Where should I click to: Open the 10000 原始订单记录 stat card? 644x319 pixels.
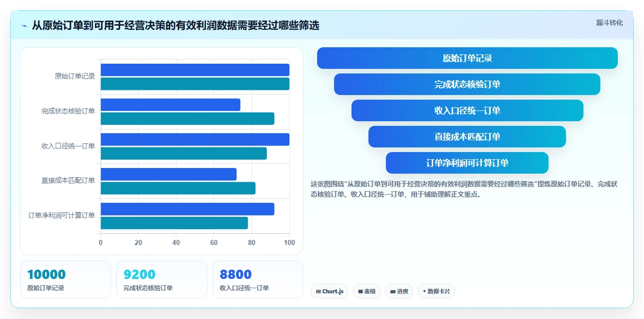(65, 279)
